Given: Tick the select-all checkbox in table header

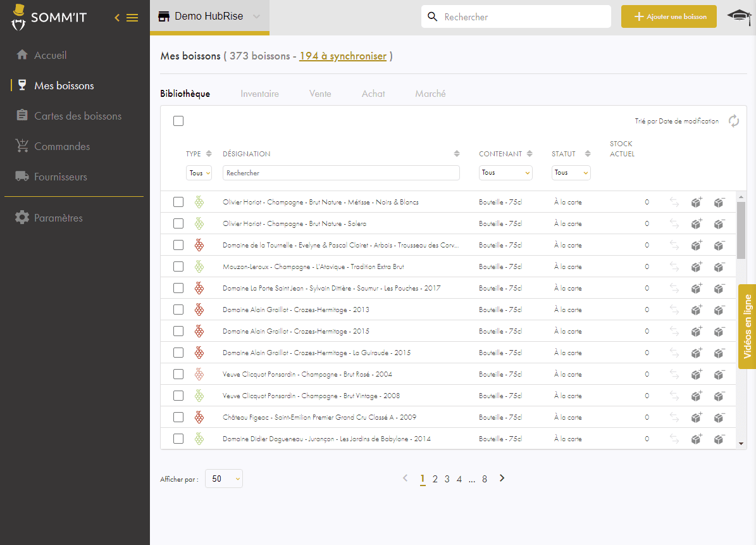Looking at the screenshot, I should tap(178, 121).
